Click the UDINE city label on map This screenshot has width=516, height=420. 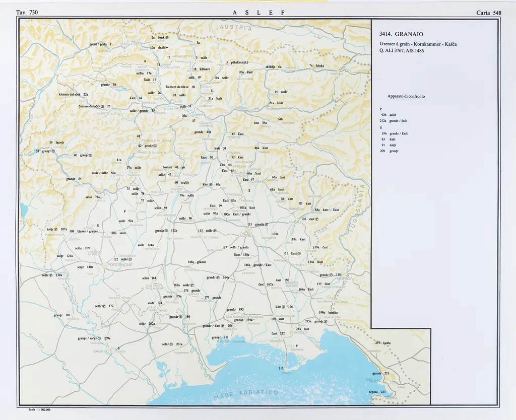tap(246, 235)
